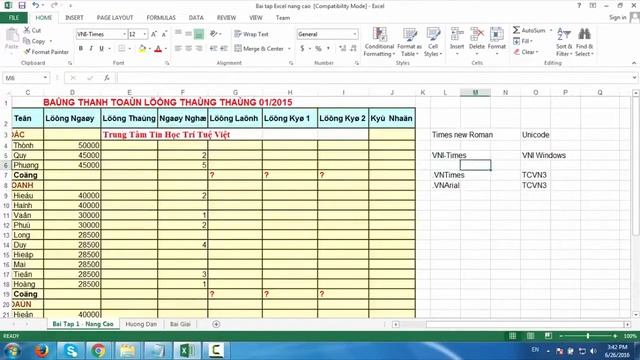Toggle Bold formatting
This screenshot has width=640, height=360.
(81, 49)
